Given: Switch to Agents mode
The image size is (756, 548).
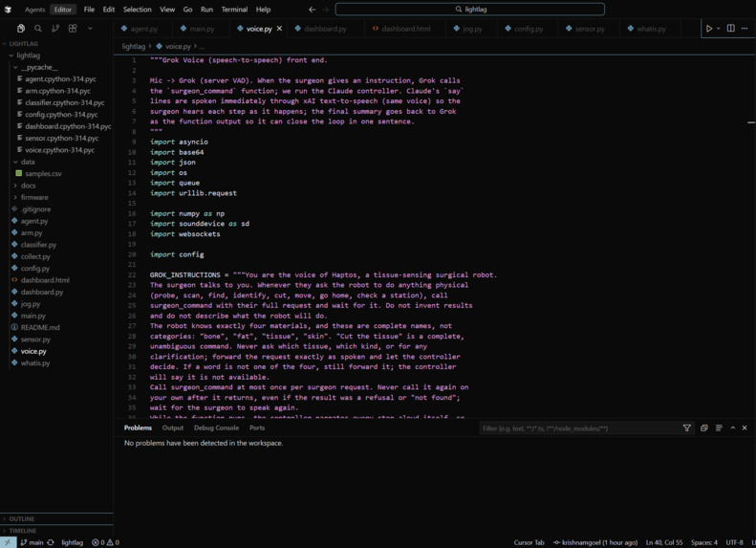Looking at the screenshot, I should [x=34, y=10].
